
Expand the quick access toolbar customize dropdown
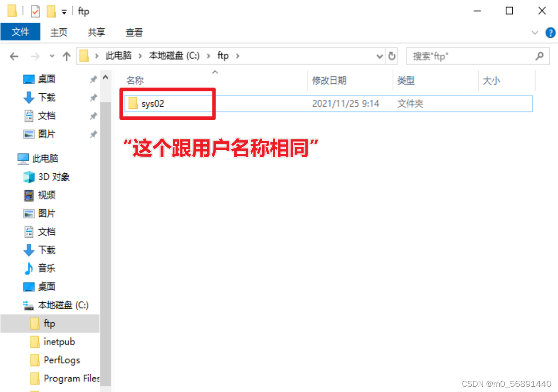pos(64,12)
